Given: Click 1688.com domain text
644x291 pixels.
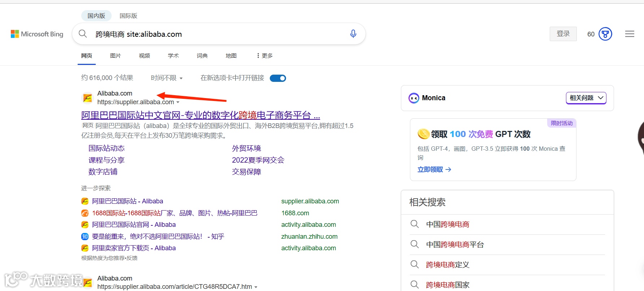Looking at the screenshot, I should click(295, 213).
